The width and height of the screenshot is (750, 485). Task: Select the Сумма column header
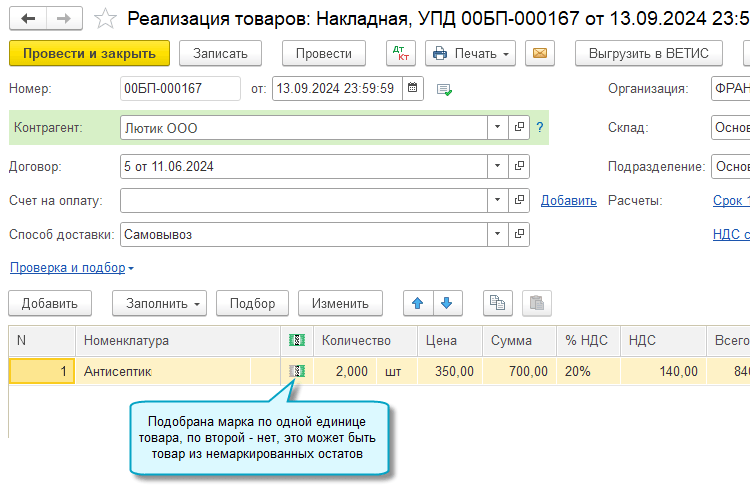point(519,341)
